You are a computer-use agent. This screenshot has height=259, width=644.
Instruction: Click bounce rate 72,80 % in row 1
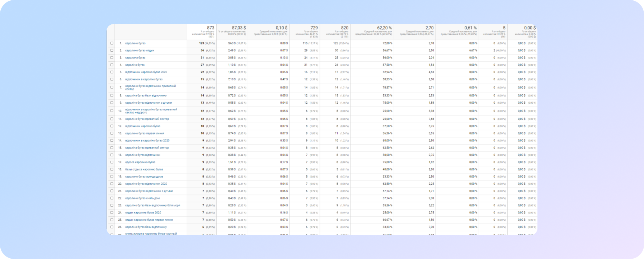[x=387, y=43]
